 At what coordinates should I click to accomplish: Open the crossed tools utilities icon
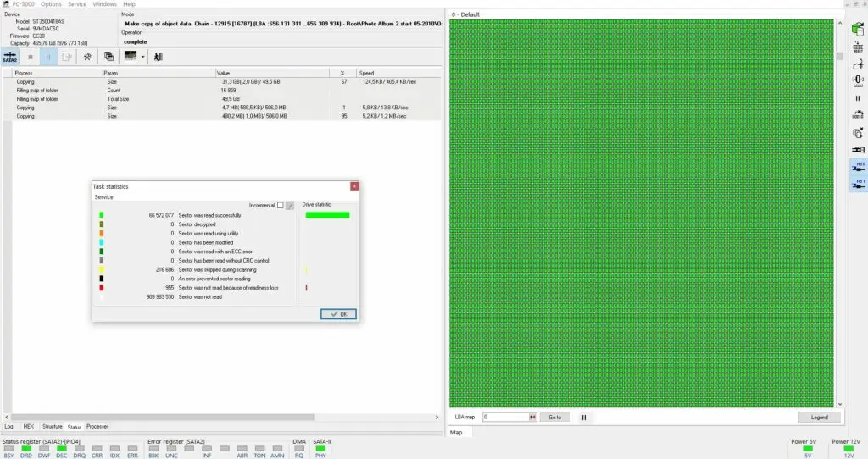[87, 57]
